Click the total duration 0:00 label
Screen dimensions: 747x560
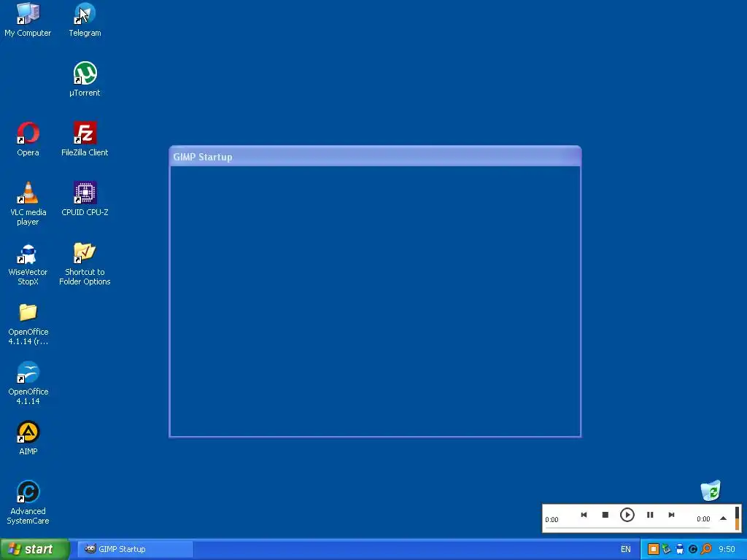703,519
